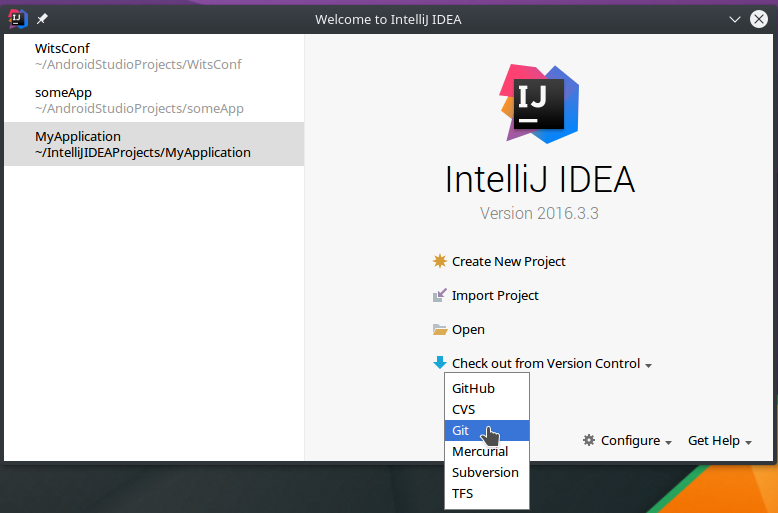This screenshot has width=778, height=513.
Task: Select GitHub from the checkout list
Action: (487, 388)
